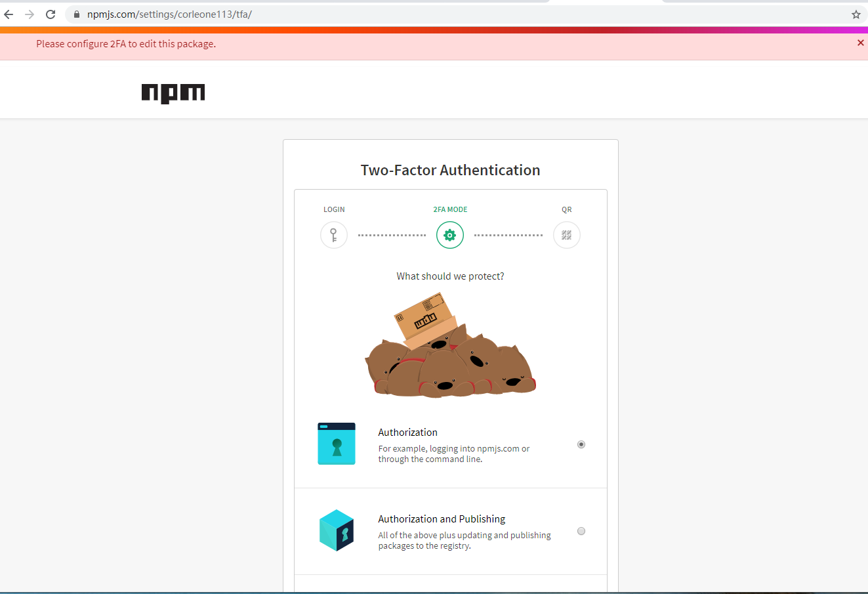Select the Authorization and Publishing radio button
Image resolution: width=868 pixels, height=594 pixels.
[x=581, y=531]
